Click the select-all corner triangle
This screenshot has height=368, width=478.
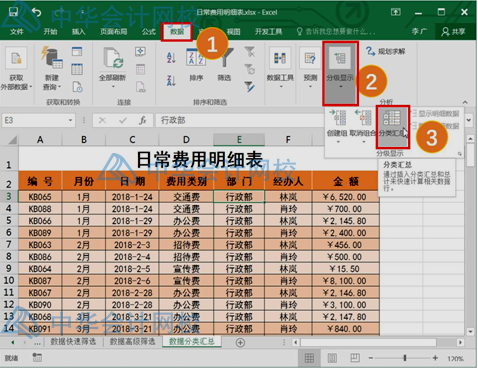(x=13, y=140)
